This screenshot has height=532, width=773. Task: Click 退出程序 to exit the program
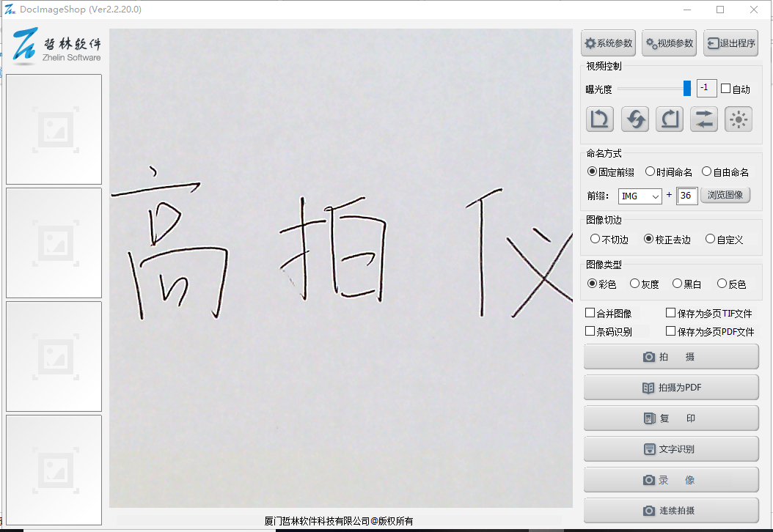coord(730,43)
